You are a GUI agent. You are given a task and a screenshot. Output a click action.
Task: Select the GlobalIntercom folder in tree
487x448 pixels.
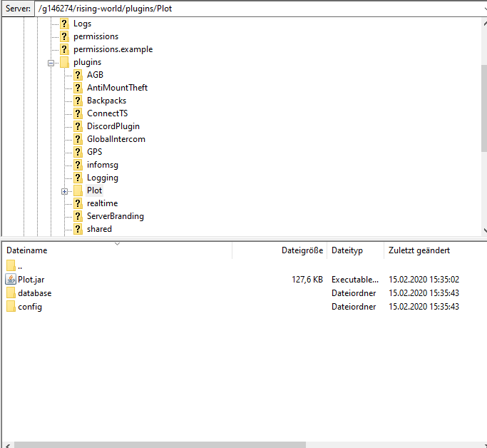coord(116,139)
